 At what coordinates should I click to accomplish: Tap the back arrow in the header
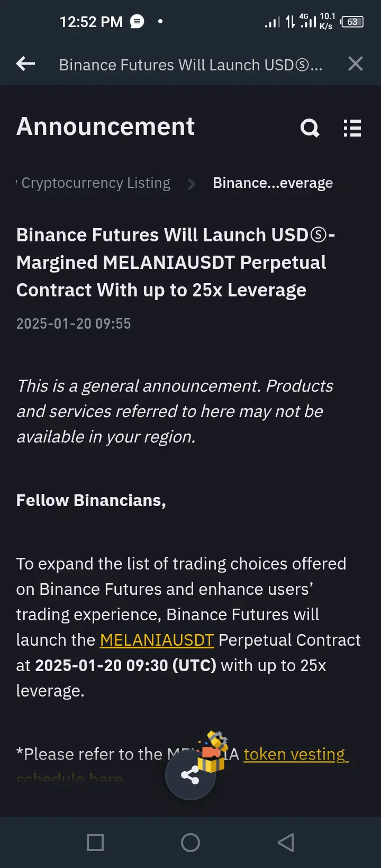click(25, 65)
